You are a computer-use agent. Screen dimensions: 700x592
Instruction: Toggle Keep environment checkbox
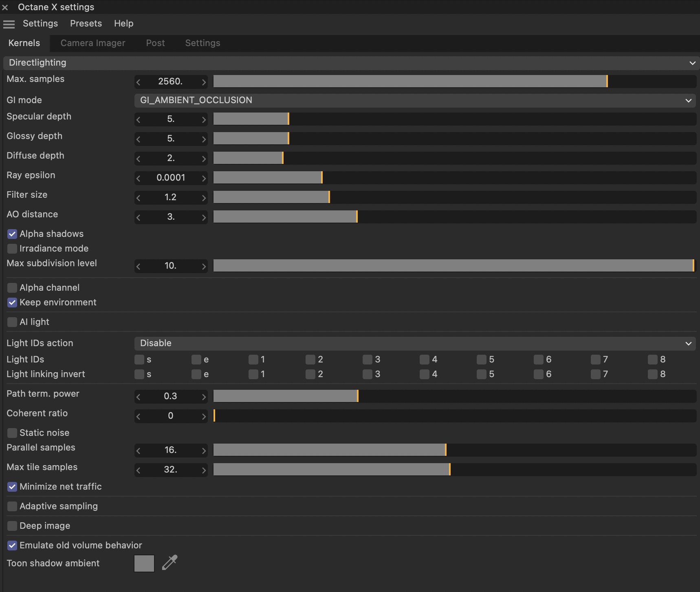tap(12, 303)
